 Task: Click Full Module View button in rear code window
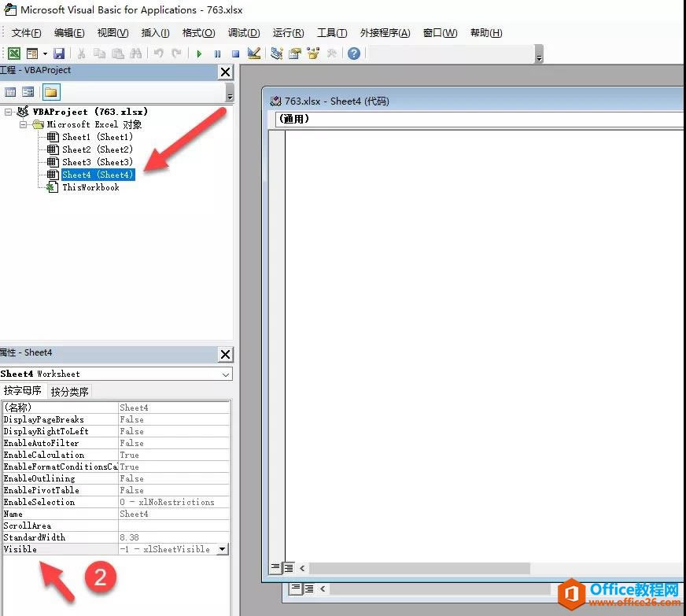[309, 589]
